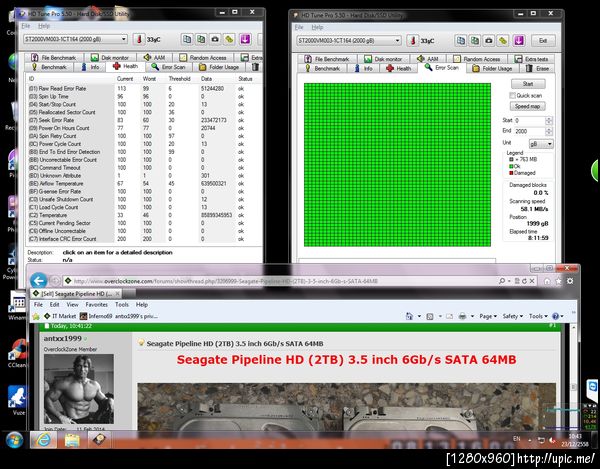Open Erase tab in right HD Tune window
Screen dimensions: 600x469
click(538, 68)
